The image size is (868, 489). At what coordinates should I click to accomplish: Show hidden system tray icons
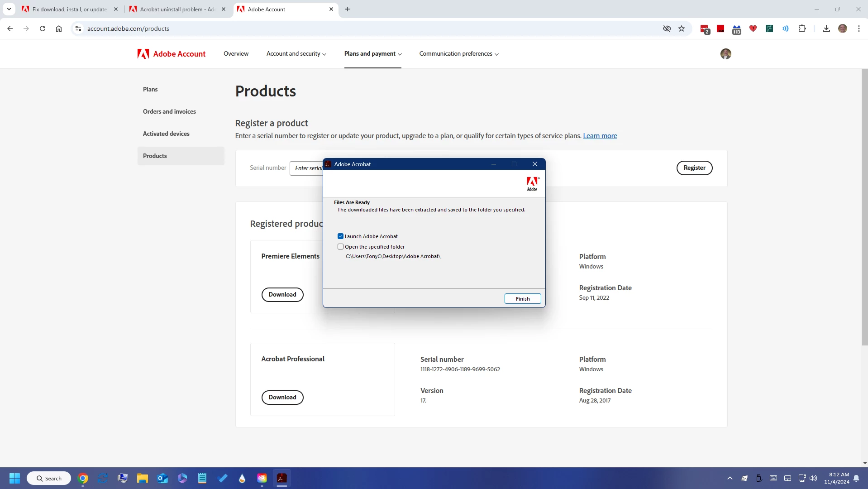point(730,478)
